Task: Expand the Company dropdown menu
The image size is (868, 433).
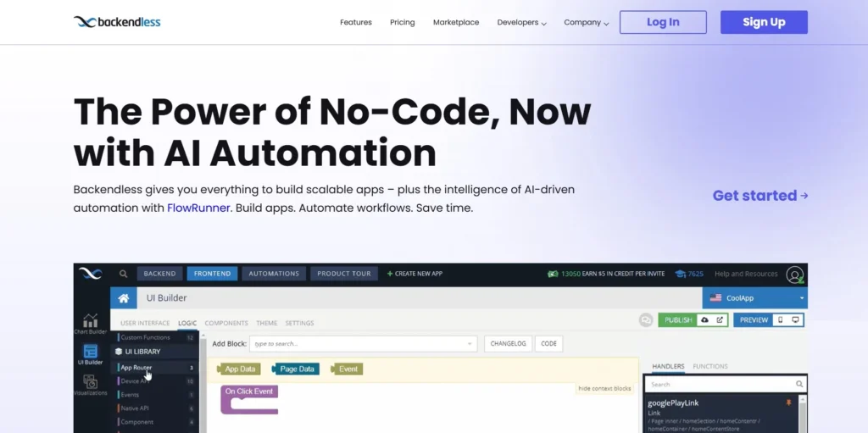Action: click(x=587, y=23)
